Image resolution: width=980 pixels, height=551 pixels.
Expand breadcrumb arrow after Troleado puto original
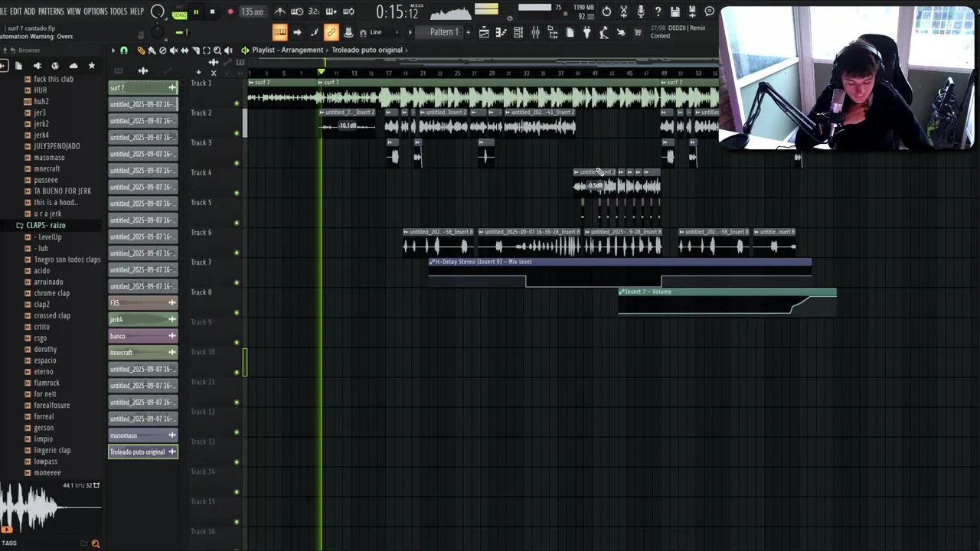tap(407, 51)
